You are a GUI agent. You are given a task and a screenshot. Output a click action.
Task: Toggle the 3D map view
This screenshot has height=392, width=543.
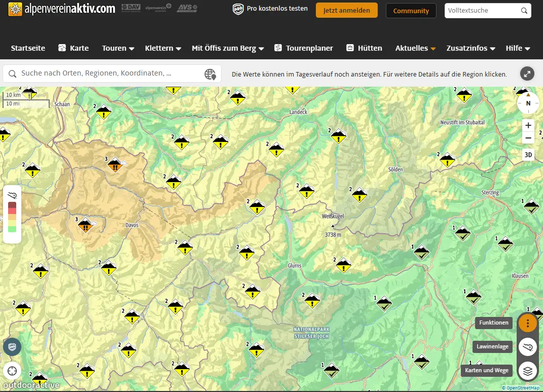tap(528, 155)
